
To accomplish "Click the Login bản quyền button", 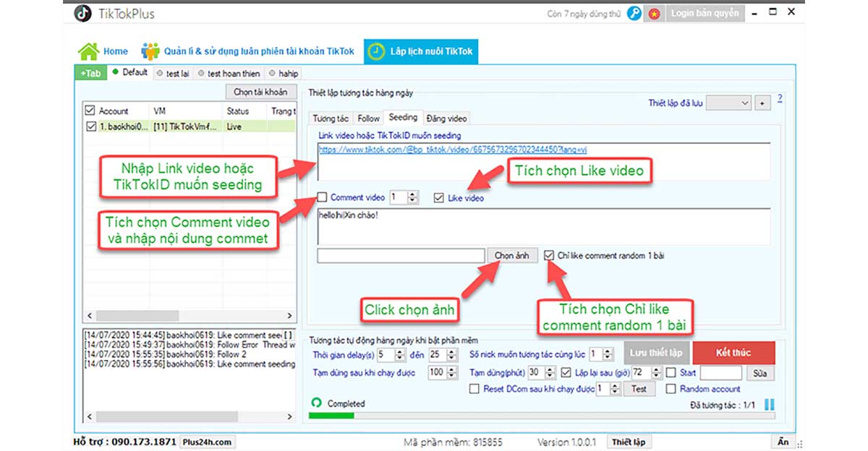I will (705, 13).
